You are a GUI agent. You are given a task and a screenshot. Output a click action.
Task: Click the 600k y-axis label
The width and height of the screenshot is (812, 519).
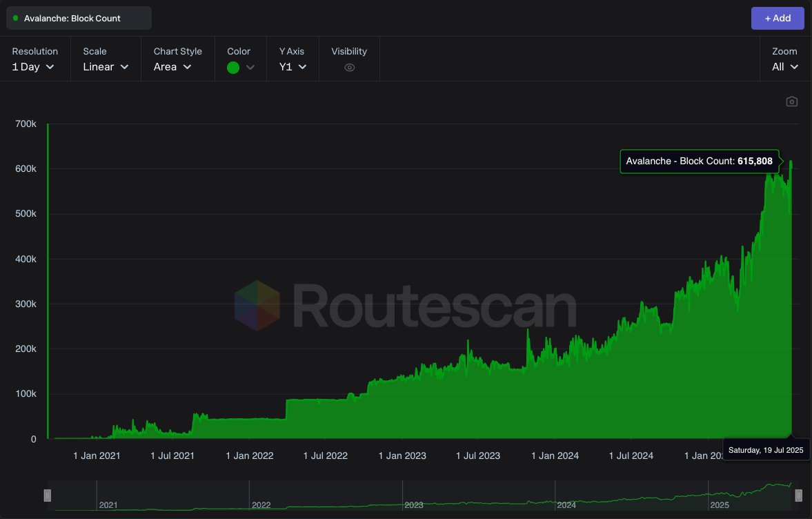(26, 169)
